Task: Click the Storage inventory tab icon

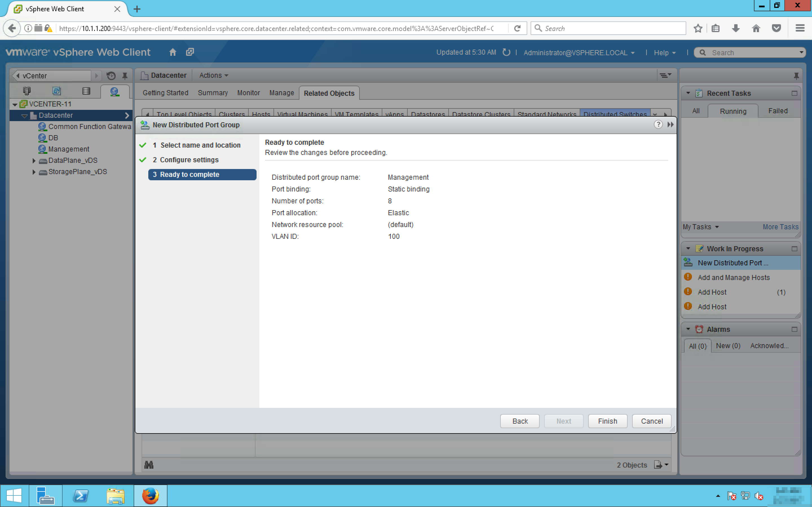Action: (x=86, y=91)
